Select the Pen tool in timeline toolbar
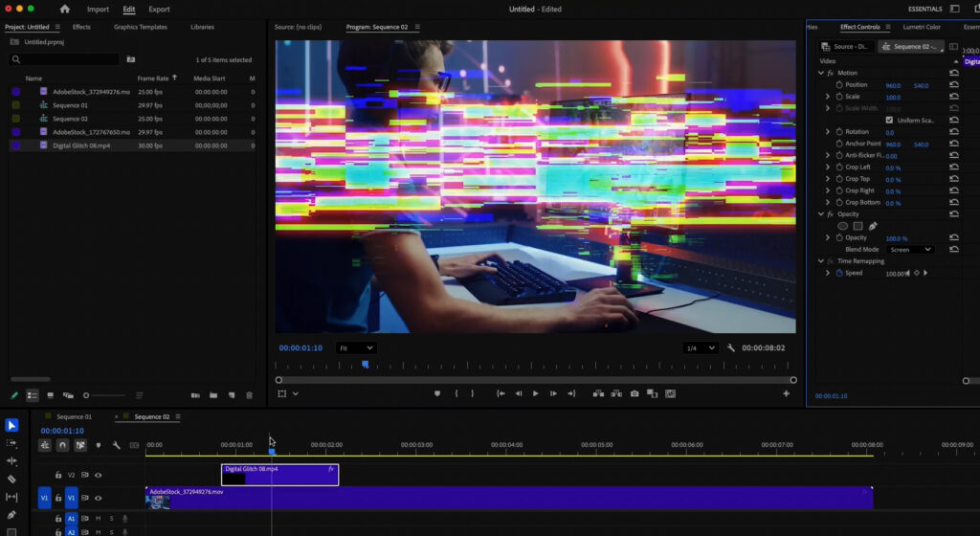Viewport: 980px width, 536px height. (x=11, y=515)
